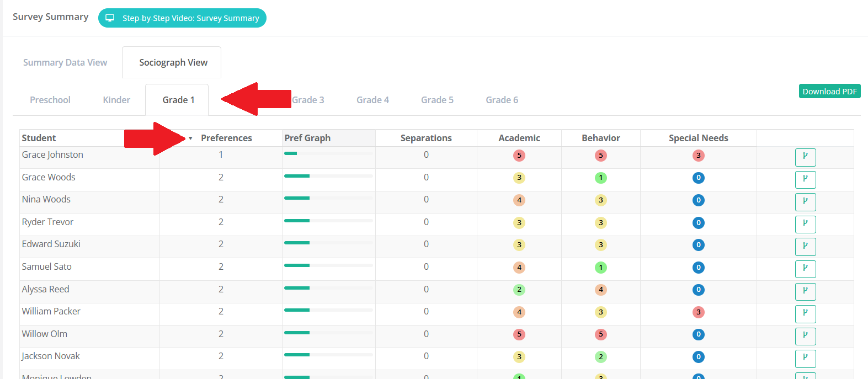This screenshot has height=379, width=868.
Task: Open Grace Johnston's sociograph icon button
Action: pos(805,157)
